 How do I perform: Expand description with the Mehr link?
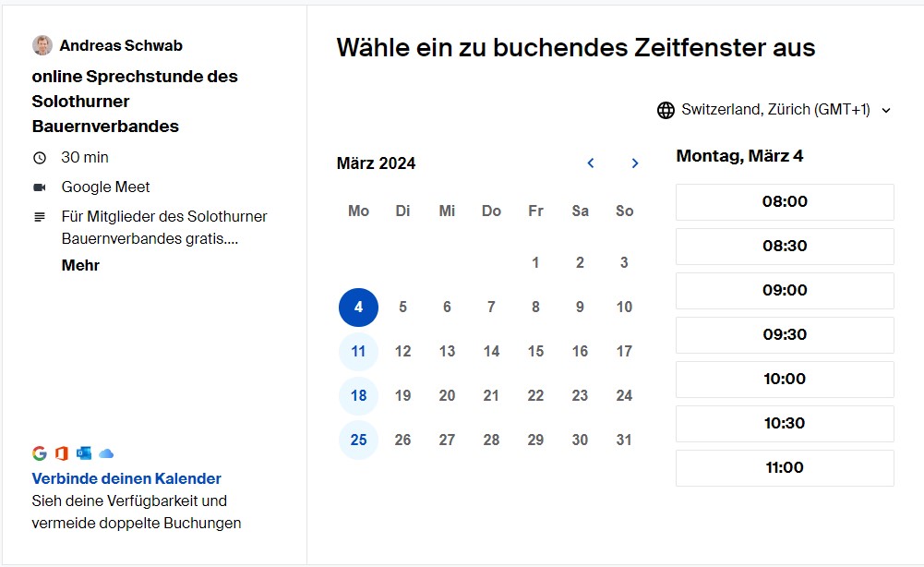pos(80,265)
